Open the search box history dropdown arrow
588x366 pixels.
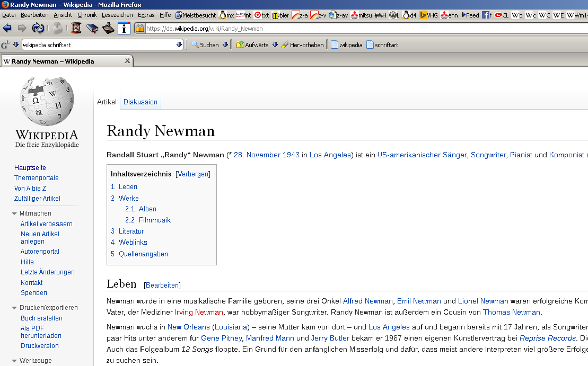tap(179, 45)
